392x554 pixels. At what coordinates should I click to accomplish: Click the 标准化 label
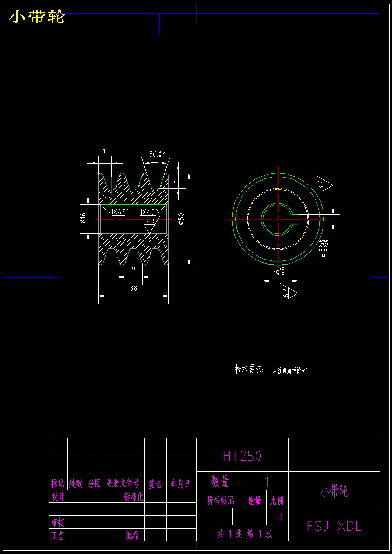(x=133, y=497)
